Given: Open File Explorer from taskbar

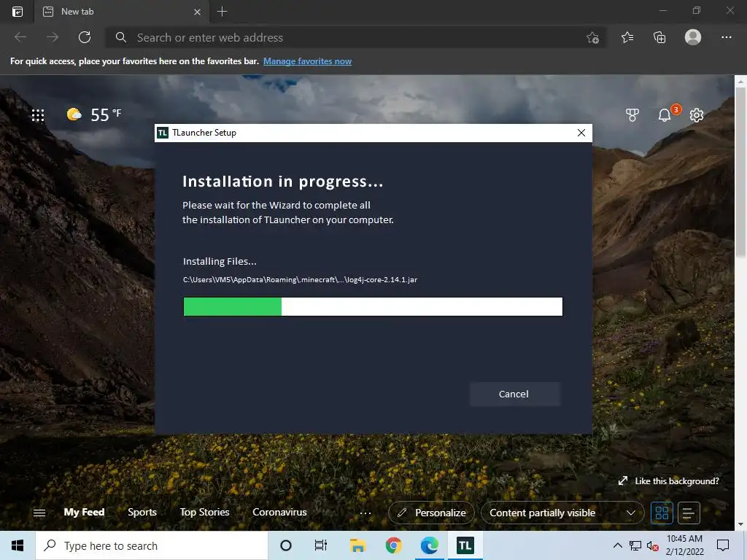Looking at the screenshot, I should tap(357, 545).
